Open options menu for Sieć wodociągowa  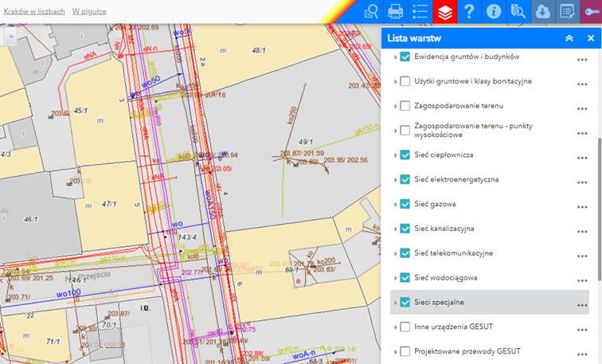click(582, 280)
